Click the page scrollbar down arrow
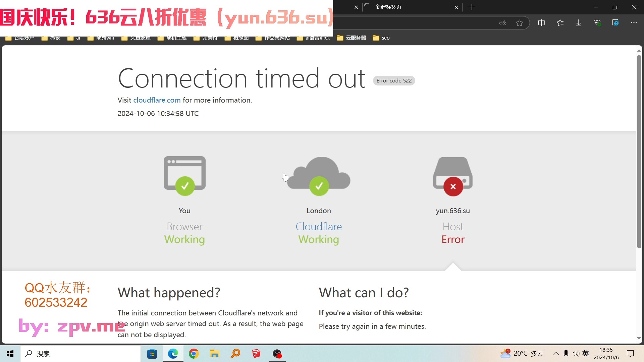Viewport: 644px width, 362px height. point(639,339)
